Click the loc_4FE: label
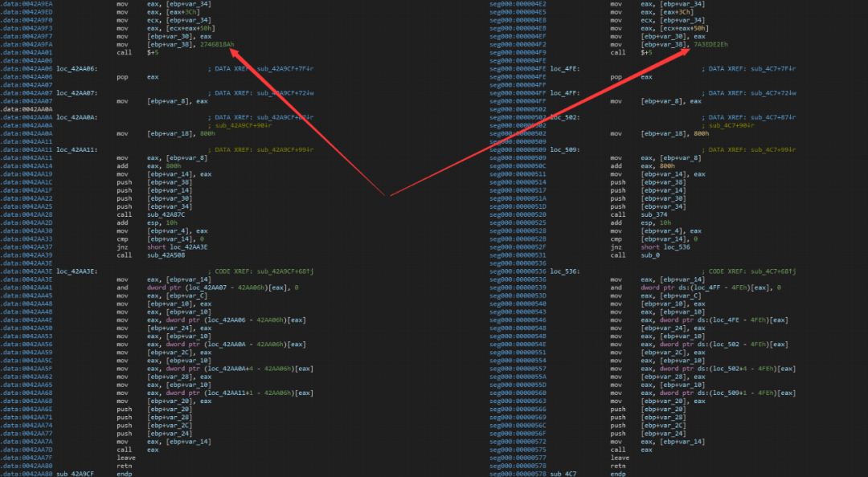 click(565, 69)
